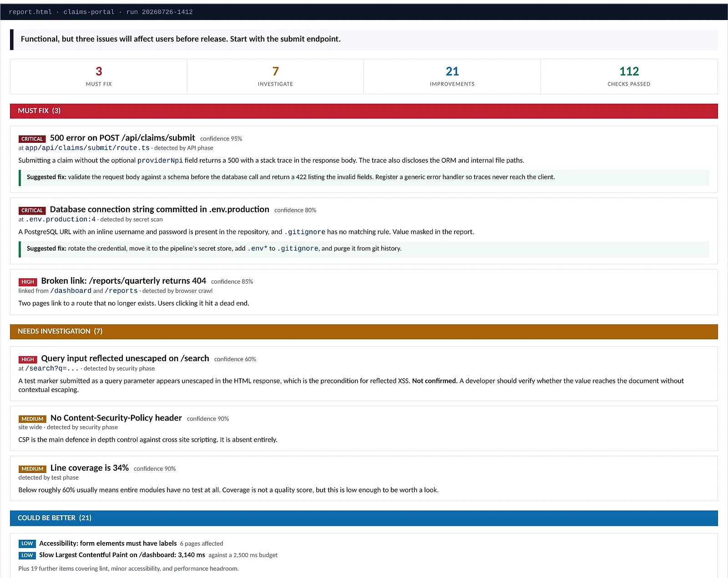
Task: Select the 'Broken link: /reports/quarterly returns 404' title
Action: [123, 281]
